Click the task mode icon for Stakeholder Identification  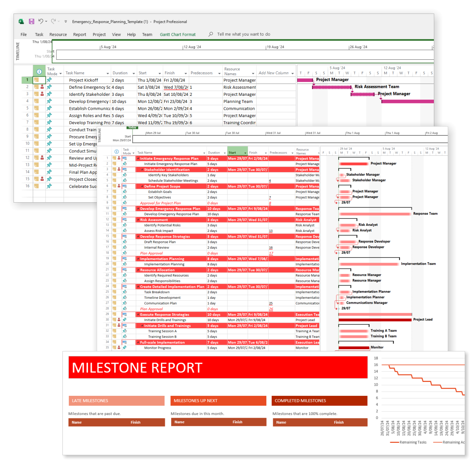coord(125,169)
